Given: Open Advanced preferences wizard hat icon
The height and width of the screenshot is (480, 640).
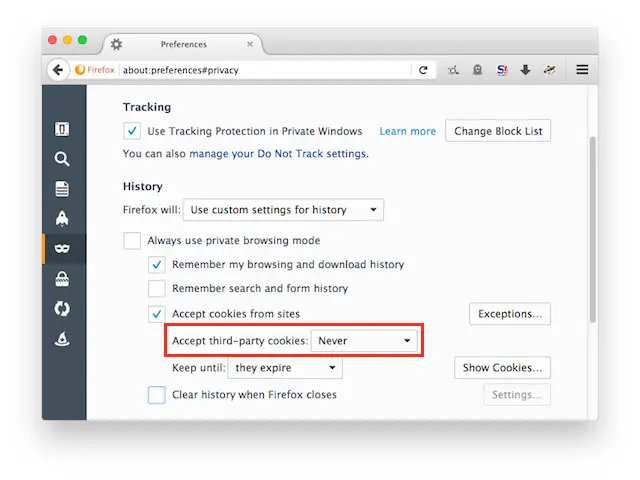Looking at the screenshot, I should point(62,338).
